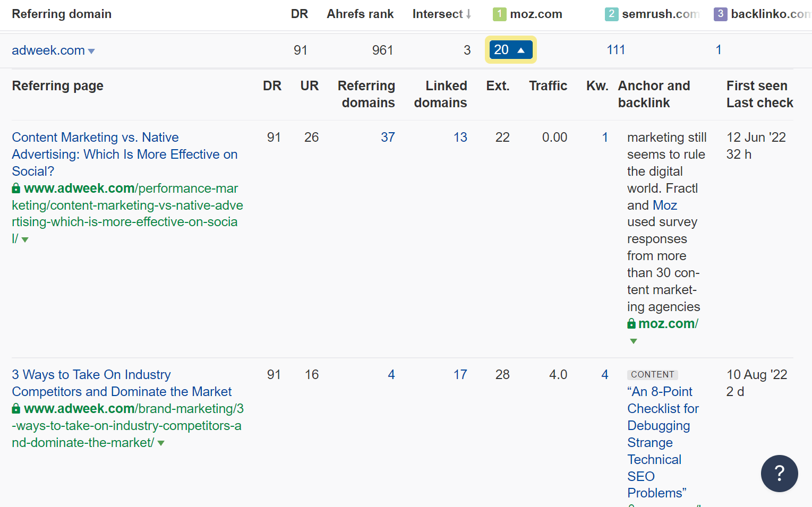812x507 pixels.
Task: Click the 37 referring domains number
Action: point(388,138)
